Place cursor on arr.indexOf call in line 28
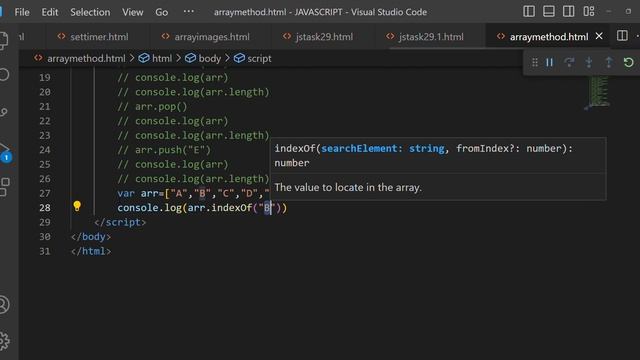 220,208
